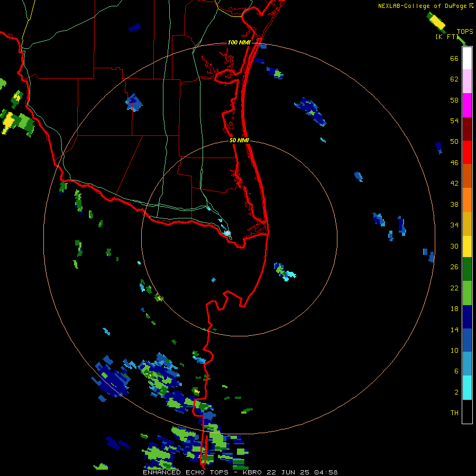The image size is (476, 476).
Task: Click the legend value 6
Action: click(456, 371)
